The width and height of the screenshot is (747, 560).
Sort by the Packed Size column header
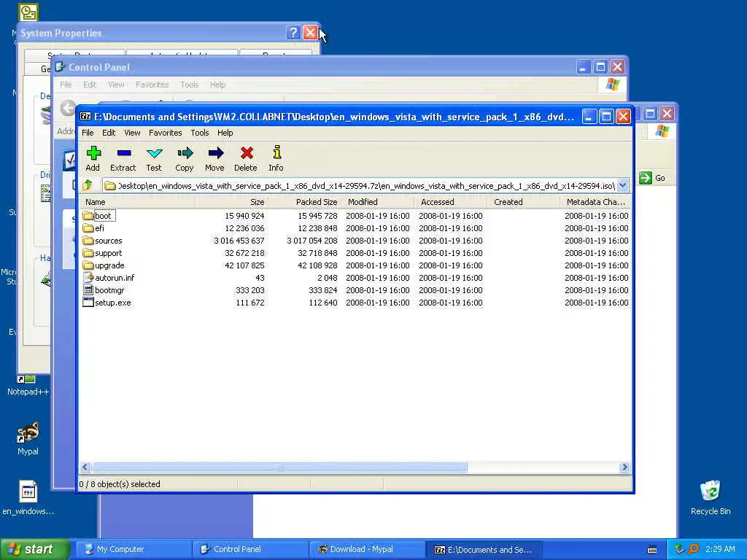tap(304, 202)
